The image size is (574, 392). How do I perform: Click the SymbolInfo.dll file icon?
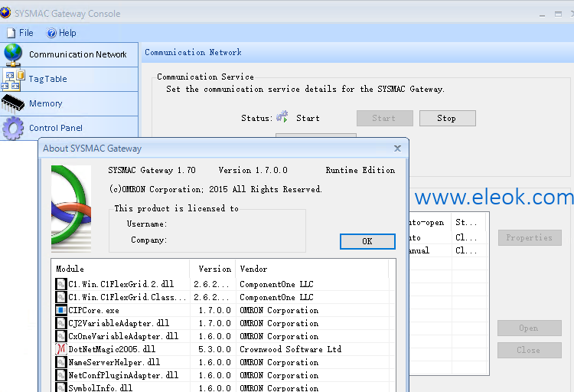point(60,387)
